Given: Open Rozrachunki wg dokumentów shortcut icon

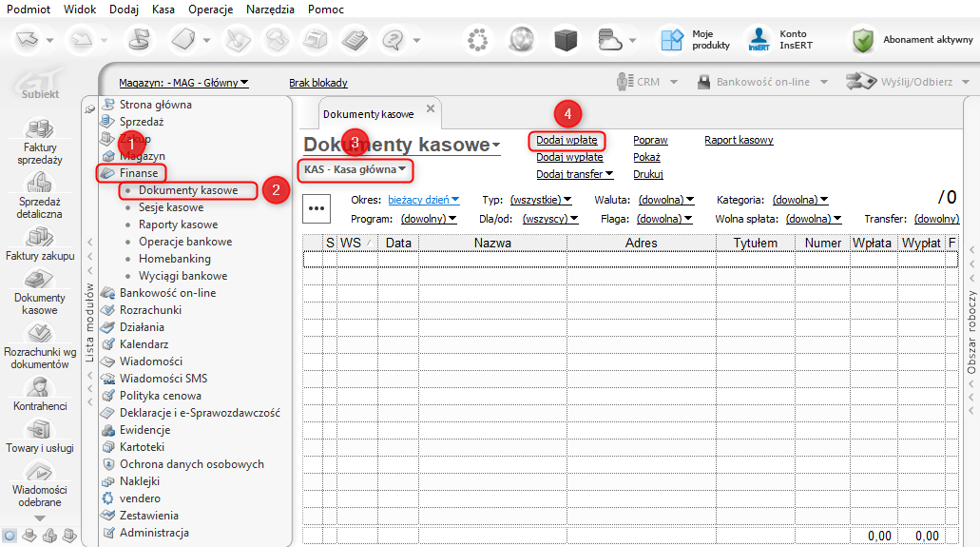Looking at the screenshot, I should (39, 333).
